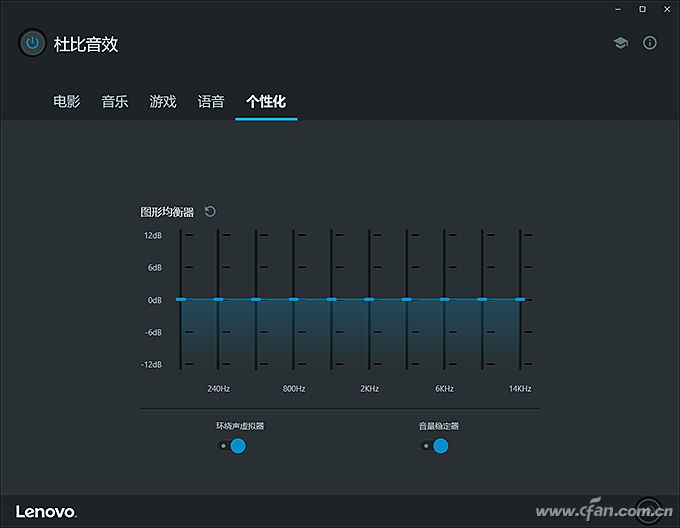Click the 14KHz equalizer slider handle
This screenshot has height=528, width=680.
point(520,300)
